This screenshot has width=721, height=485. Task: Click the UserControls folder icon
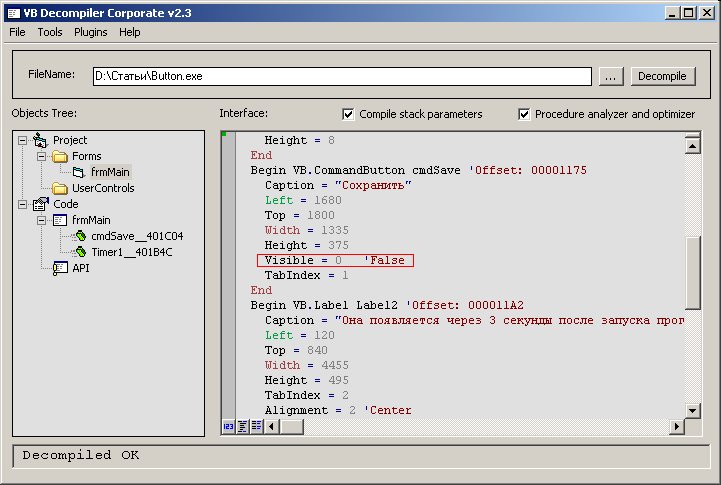click(59, 188)
